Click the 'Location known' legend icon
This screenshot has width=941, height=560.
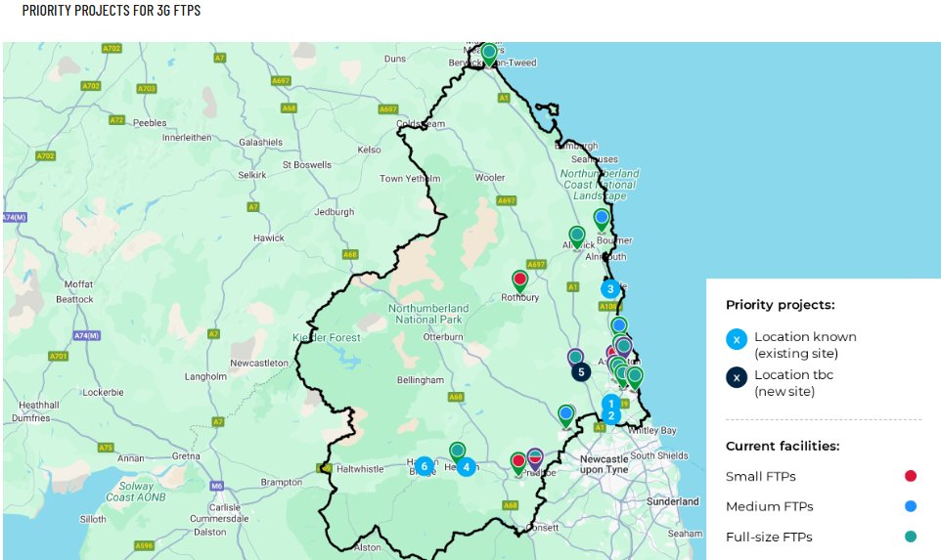[x=737, y=339]
